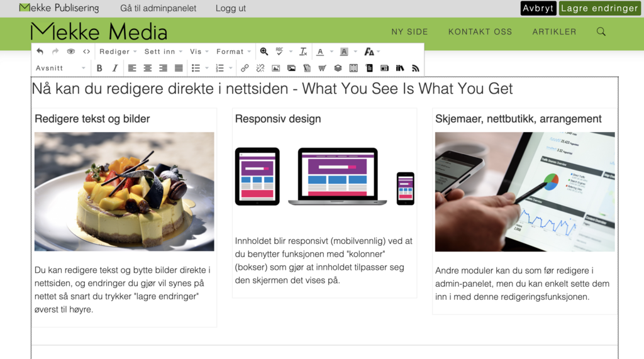Click the Mekke Media site logo
Image resolution: width=644 pixels, height=359 pixels.
(99, 31)
